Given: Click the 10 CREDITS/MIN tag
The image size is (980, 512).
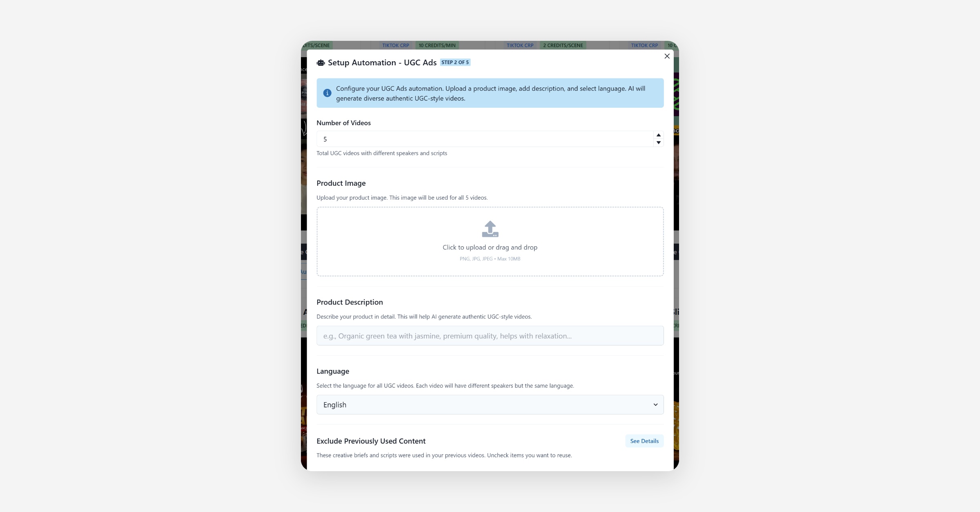Looking at the screenshot, I should pyautogui.click(x=437, y=45).
